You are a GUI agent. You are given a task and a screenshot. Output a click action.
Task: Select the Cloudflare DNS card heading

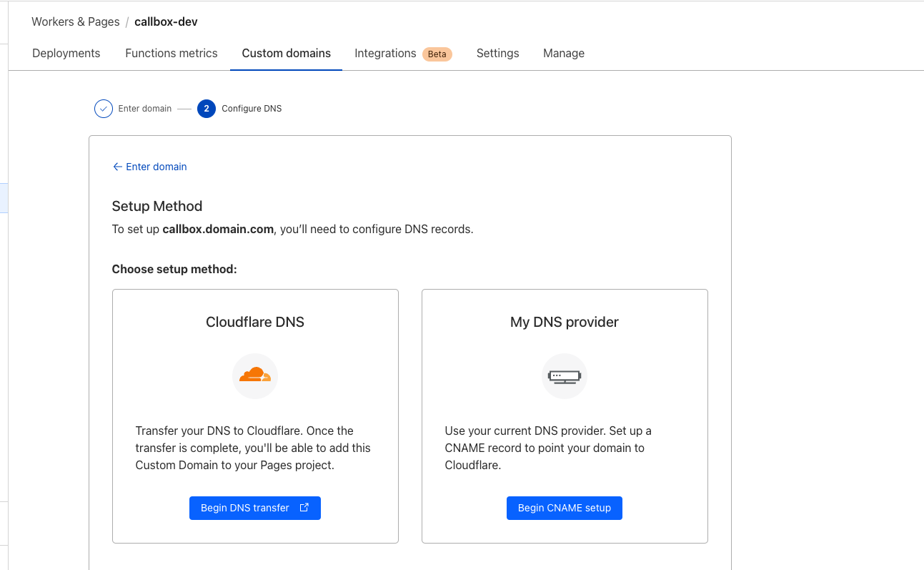[255, 322]
